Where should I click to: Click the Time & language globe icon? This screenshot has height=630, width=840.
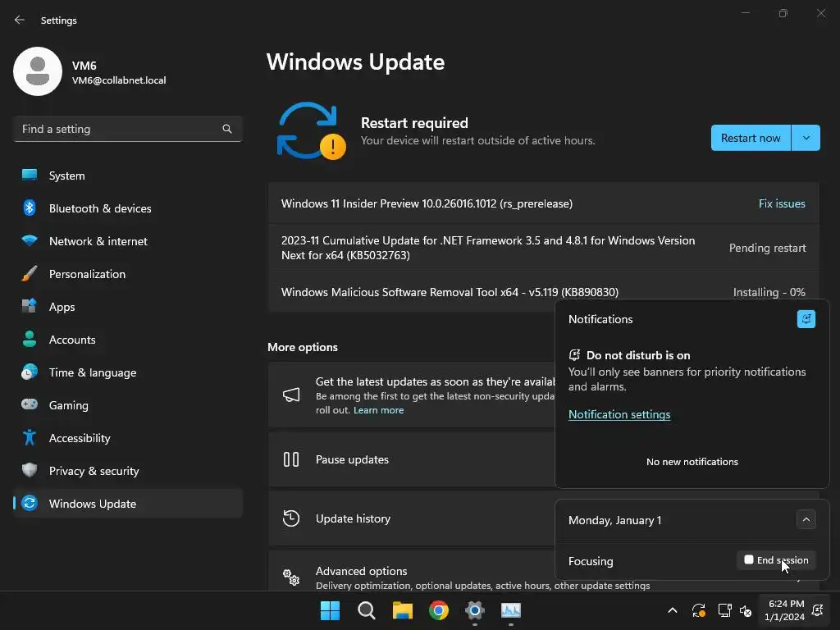coord(30,372)
